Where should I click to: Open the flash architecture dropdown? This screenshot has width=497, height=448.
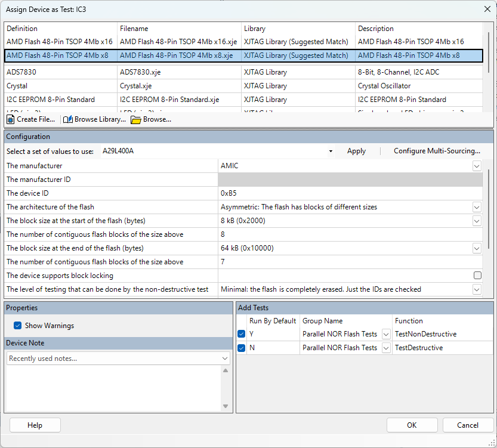(477, 207)
